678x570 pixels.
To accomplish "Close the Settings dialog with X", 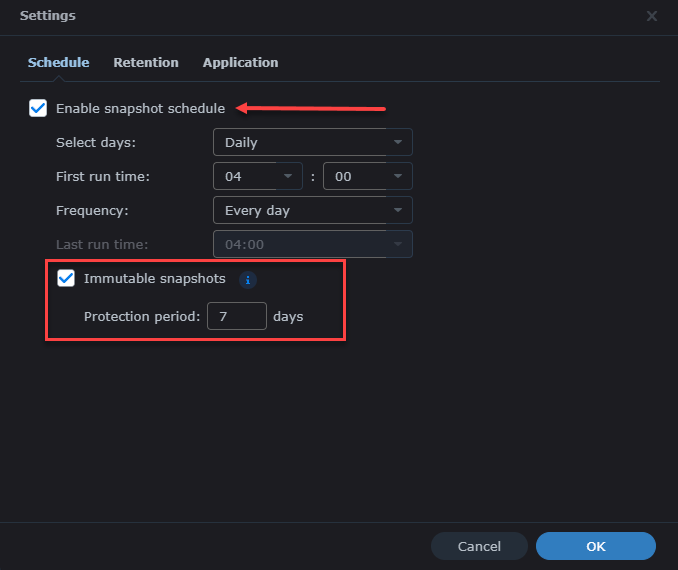I will (x=652, y=16).
